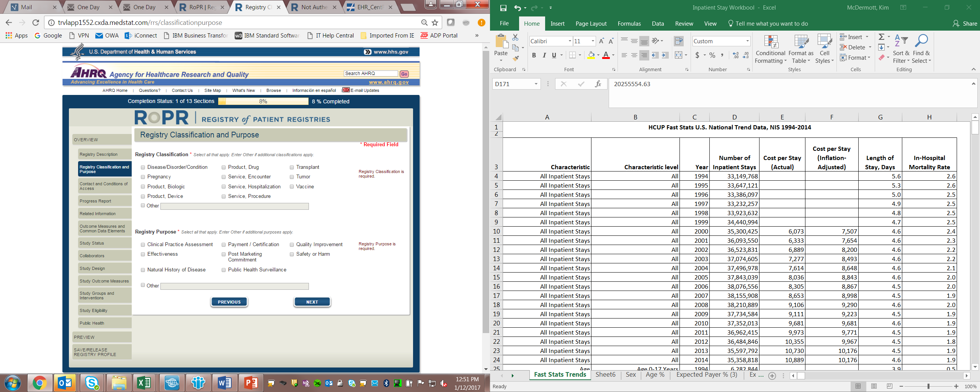The height and width of the screenshot is (392, 980).
Task: Click the Center align icon
Action: 634,56
